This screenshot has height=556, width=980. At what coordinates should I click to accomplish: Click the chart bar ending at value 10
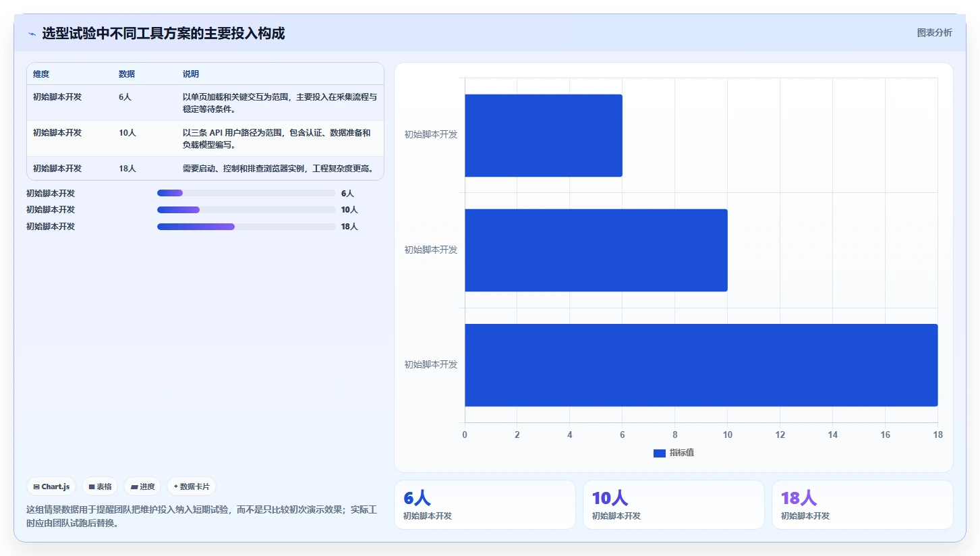[596, 250]
